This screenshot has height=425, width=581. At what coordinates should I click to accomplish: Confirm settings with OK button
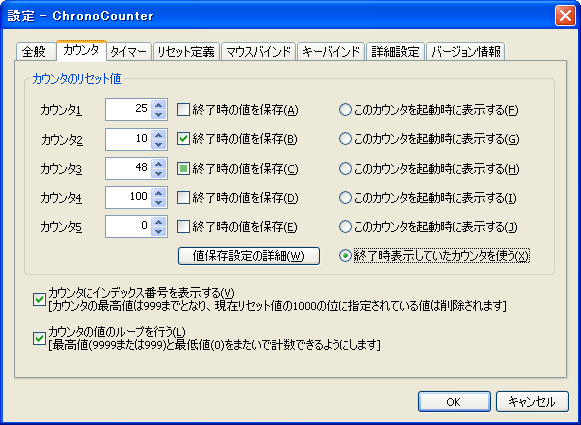[x=454, y=402]
